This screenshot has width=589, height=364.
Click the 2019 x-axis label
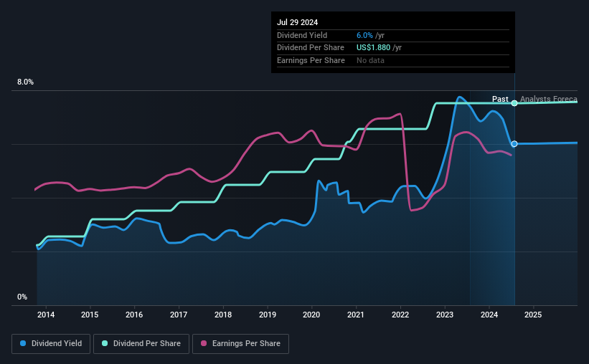[268, 315]
